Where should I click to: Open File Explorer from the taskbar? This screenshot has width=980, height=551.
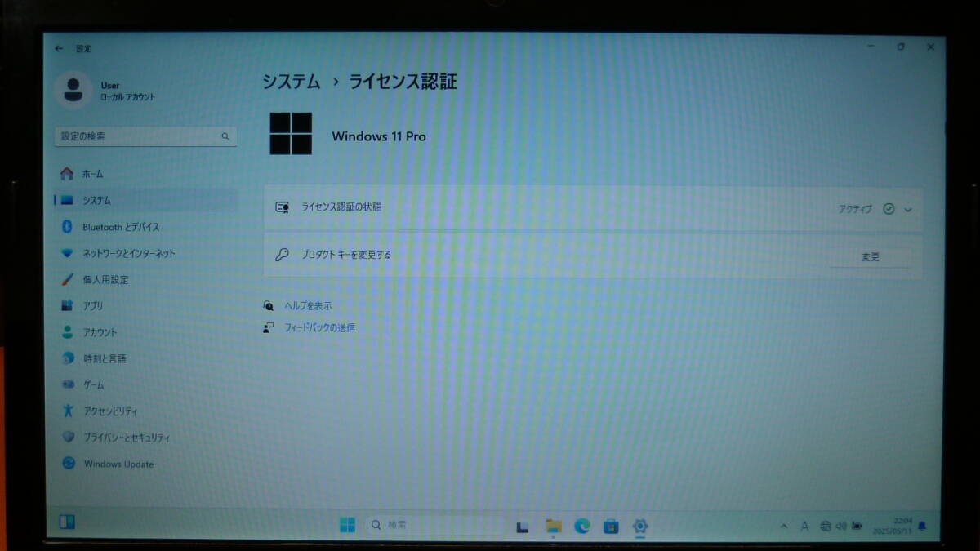pos(554,526)
